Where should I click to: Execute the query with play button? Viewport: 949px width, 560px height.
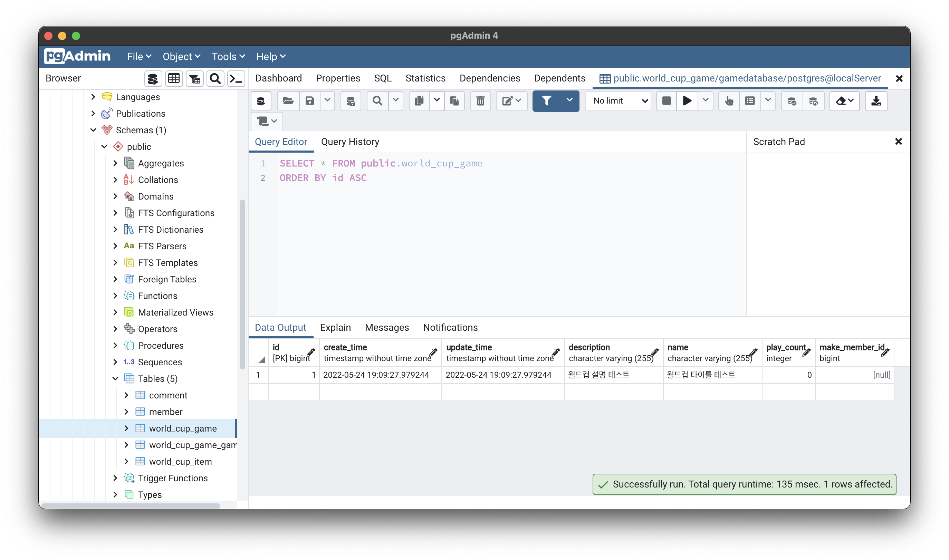(x=687, y=101)
